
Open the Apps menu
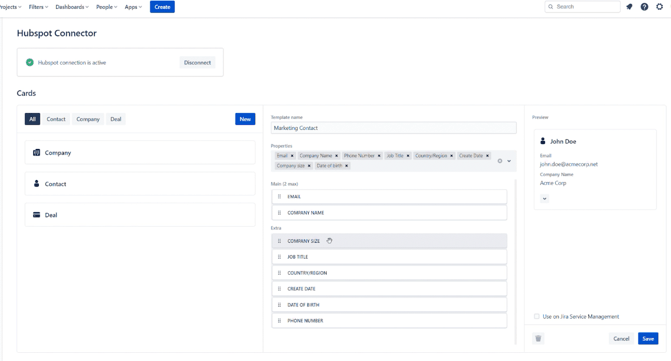click(x=133, y=7)
